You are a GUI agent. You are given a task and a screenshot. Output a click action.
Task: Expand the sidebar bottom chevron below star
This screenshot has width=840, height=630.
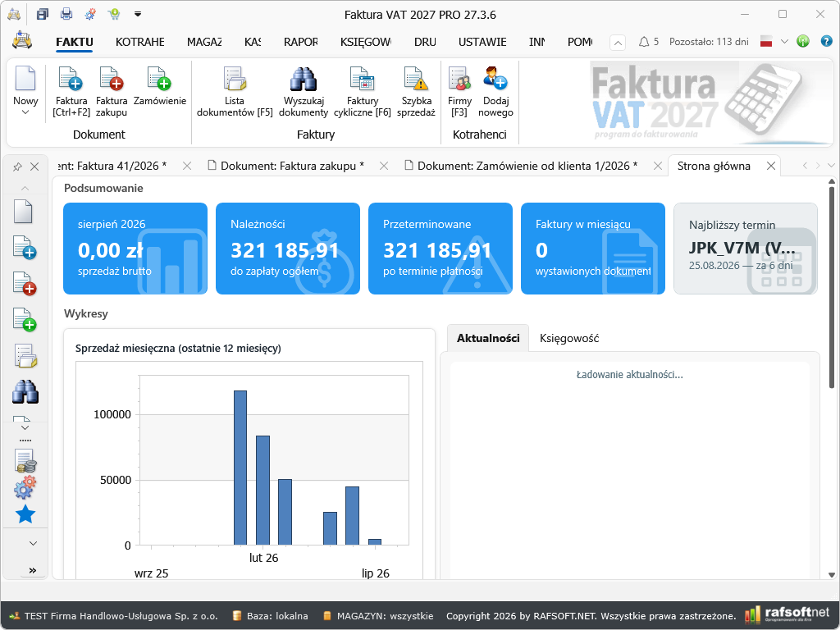coord(33,543)
